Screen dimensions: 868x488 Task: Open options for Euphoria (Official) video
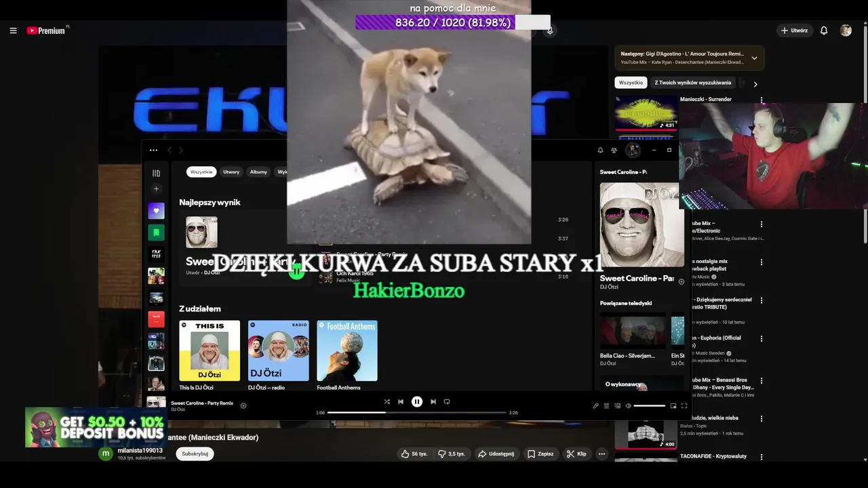[x=762, y=338]
